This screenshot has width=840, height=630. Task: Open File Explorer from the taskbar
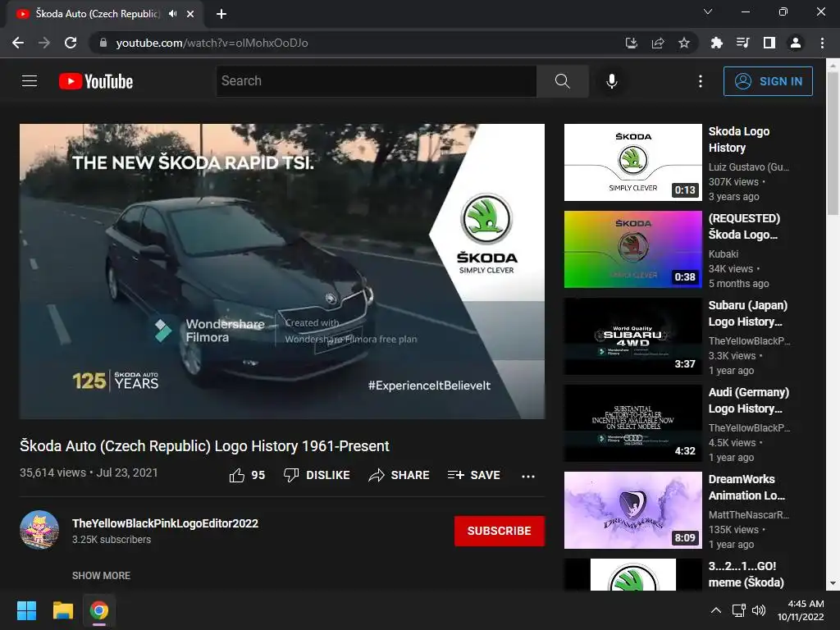point(62,610)
